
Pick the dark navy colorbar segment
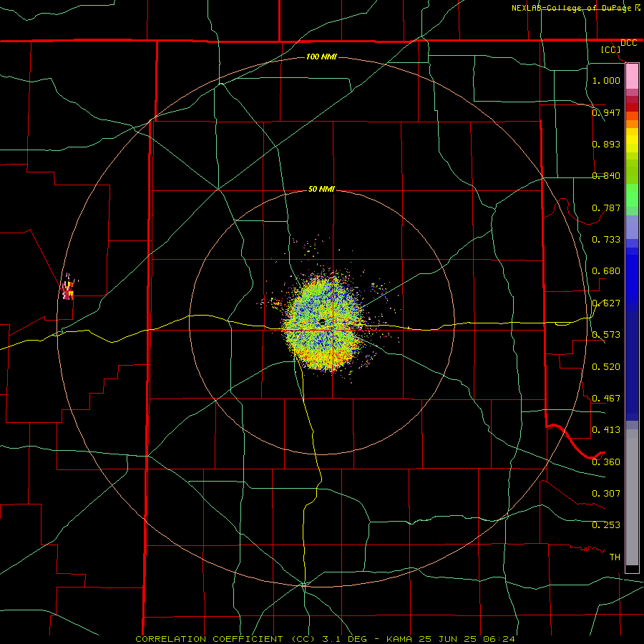click(632, 366)
